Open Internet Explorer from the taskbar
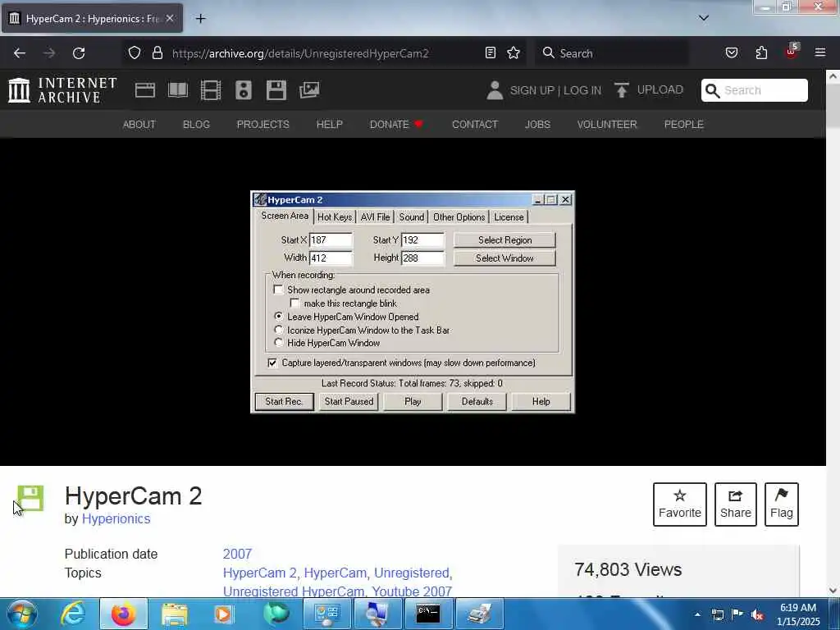The width and height of the screenshot is (840, 630). (x=73, y=614)
